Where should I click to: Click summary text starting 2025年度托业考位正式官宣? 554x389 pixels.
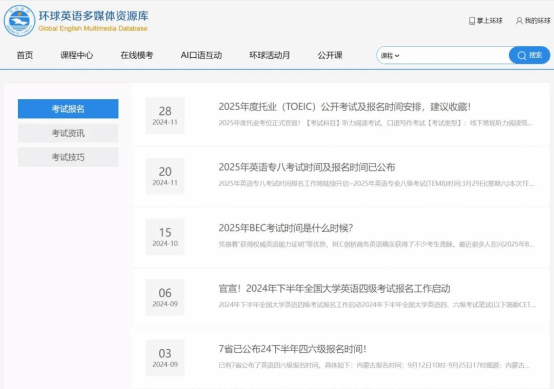coord(376,123)
